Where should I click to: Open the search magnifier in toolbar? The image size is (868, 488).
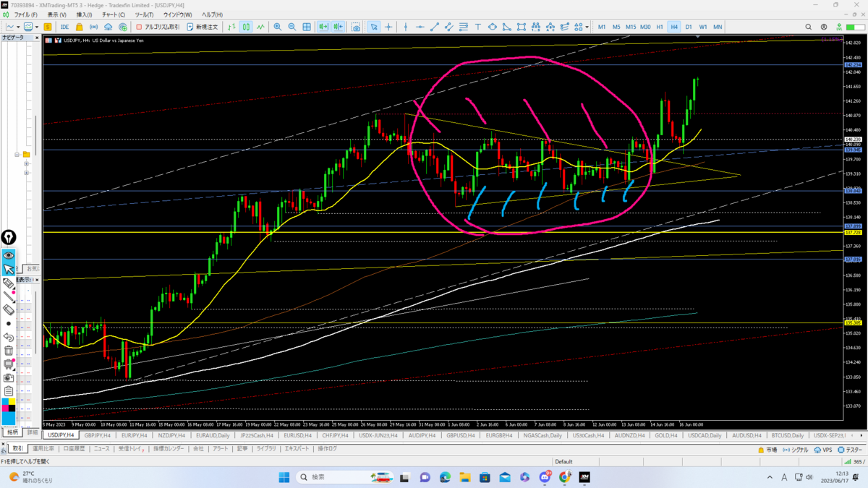point(808,27)
